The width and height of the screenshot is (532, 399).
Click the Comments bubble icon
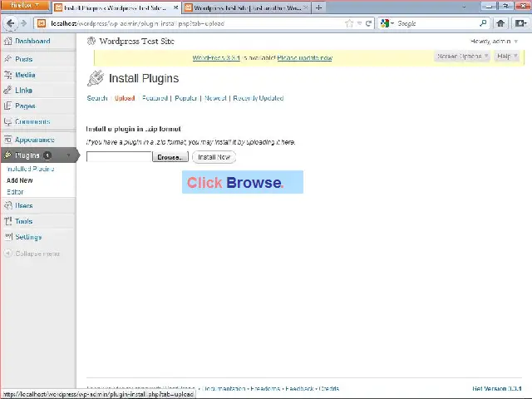click(x=7, y=121)
